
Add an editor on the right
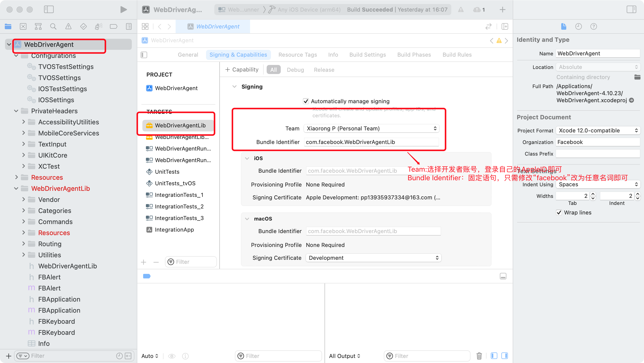point(505,26)
